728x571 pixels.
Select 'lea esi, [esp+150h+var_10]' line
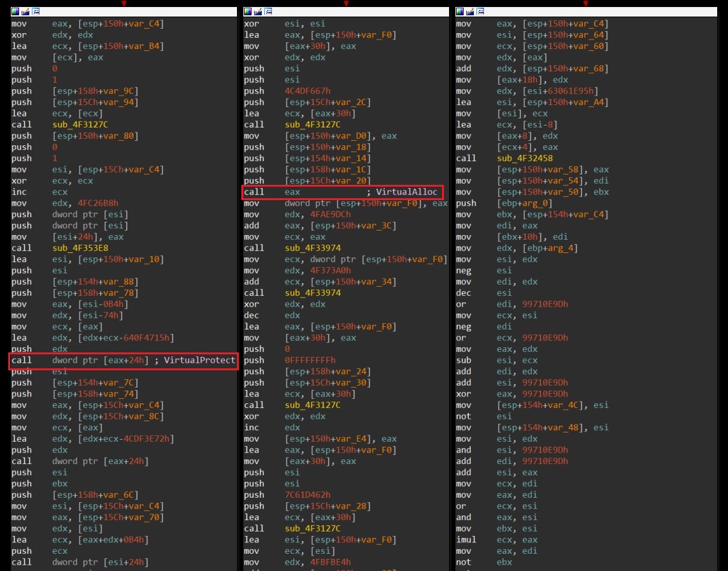click(88, 259)
